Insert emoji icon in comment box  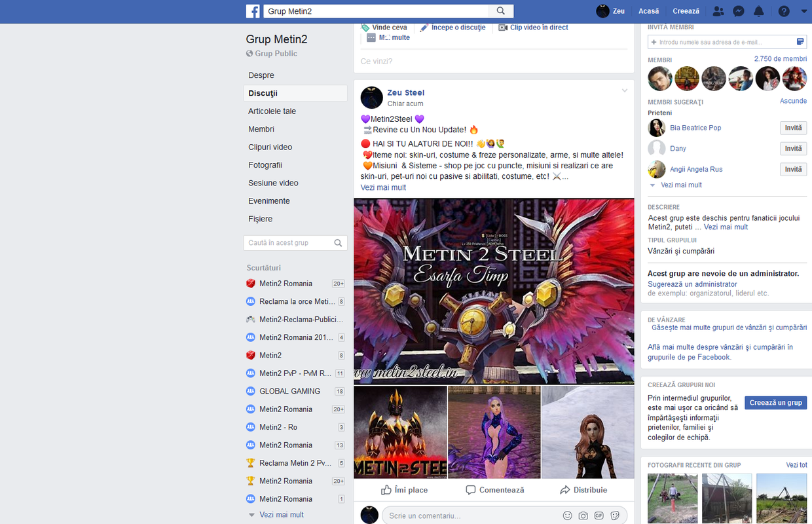pos(568,515)
